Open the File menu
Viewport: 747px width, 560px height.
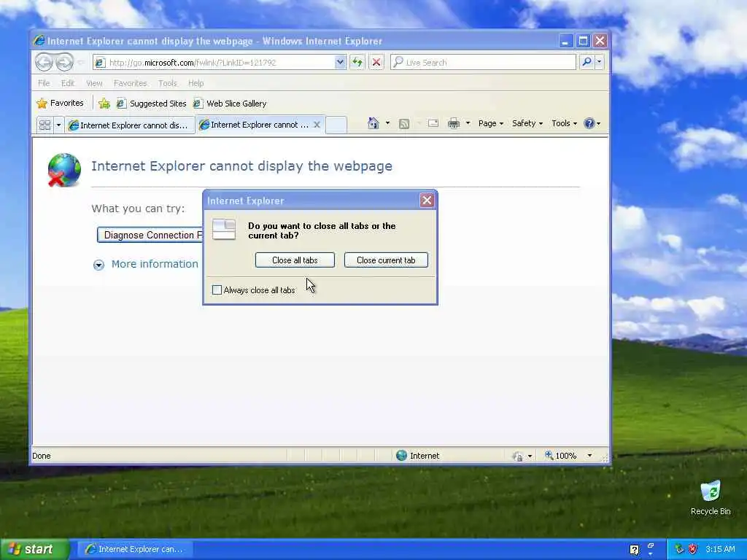click(x=44, y=83)
